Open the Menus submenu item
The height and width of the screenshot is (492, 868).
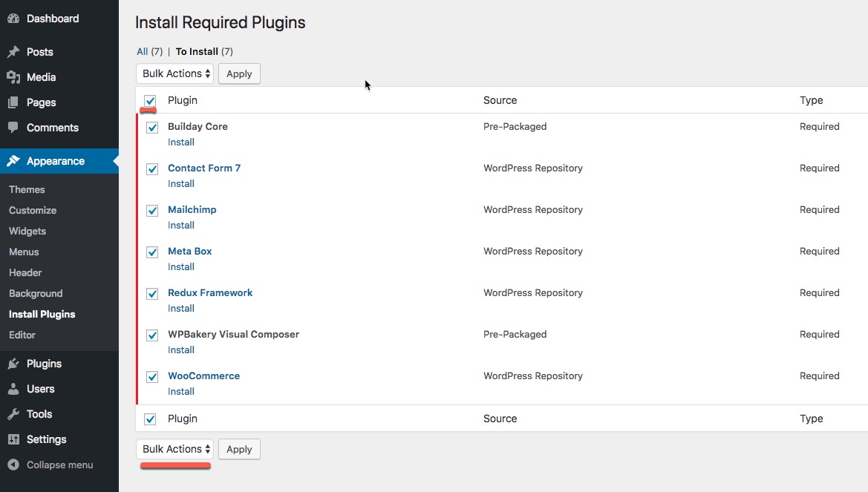coord(24,252)
